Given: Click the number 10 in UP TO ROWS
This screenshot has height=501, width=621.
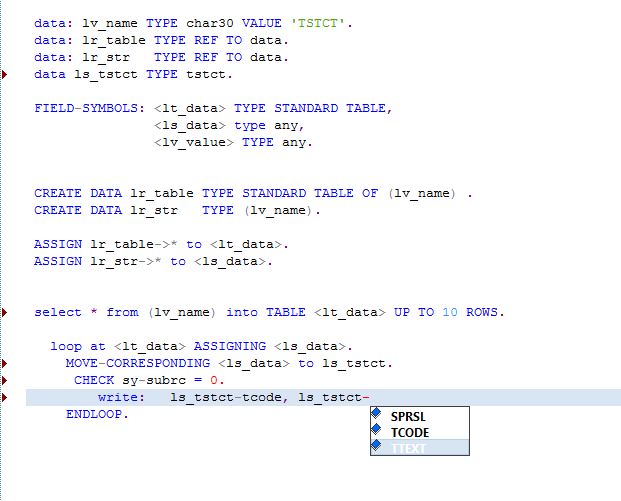Looking at the screenshot, I should [x=450, y=312].
